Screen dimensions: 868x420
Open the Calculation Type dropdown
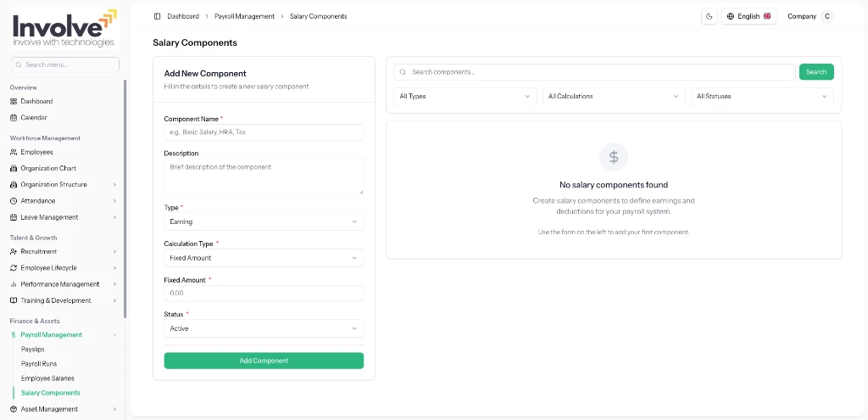264,258
